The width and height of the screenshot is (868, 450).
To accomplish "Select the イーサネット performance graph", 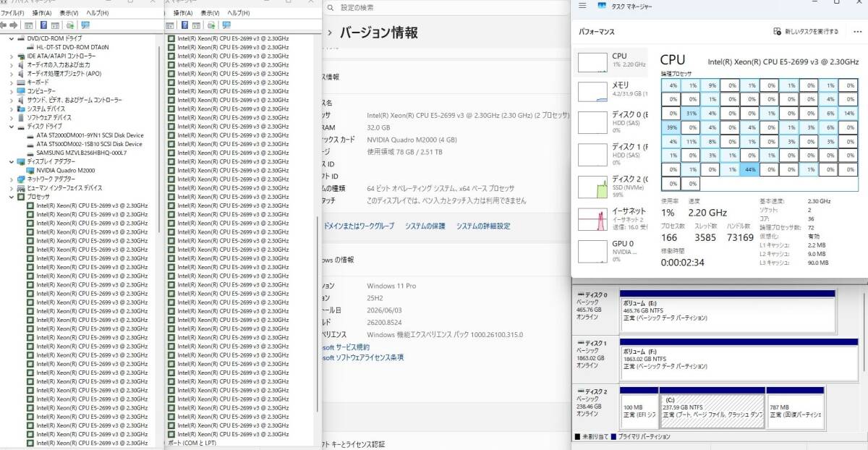I will pos(592,218).
